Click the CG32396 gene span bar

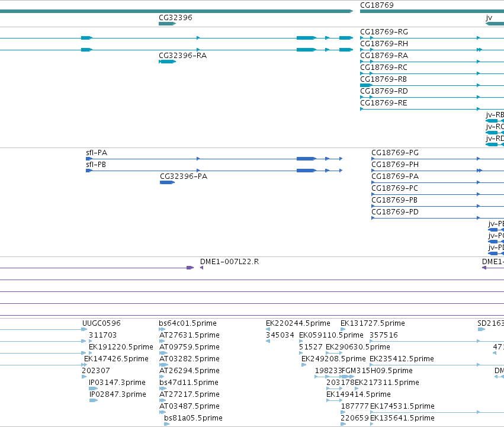tap(168, 24)
